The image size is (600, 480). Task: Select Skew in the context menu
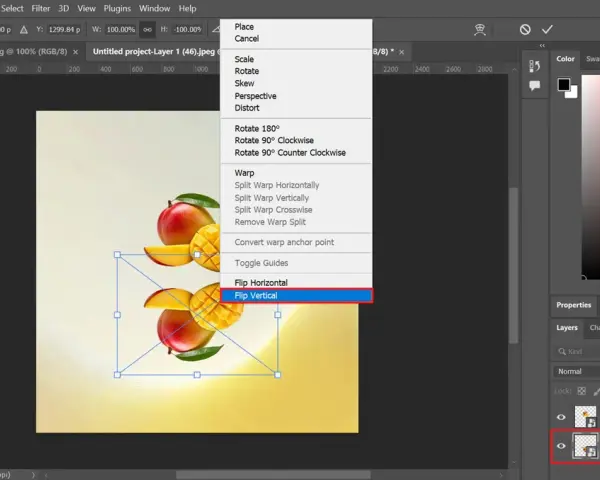pos(296,83)
